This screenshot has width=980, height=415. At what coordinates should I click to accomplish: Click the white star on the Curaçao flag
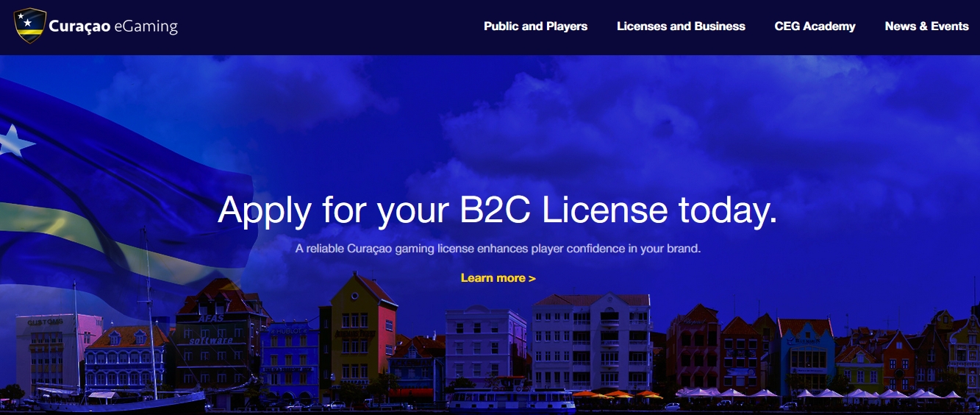tap(15, 141)
